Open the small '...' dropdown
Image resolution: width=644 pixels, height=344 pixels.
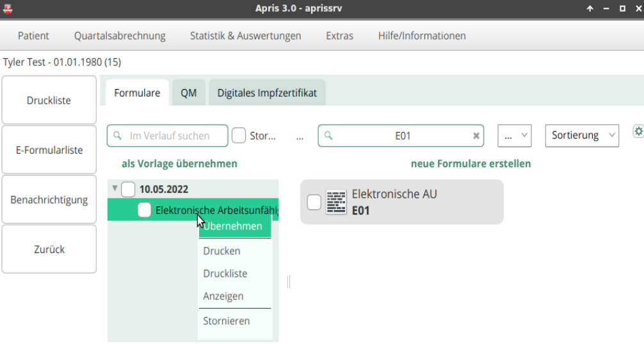click(x=515, y=135)
